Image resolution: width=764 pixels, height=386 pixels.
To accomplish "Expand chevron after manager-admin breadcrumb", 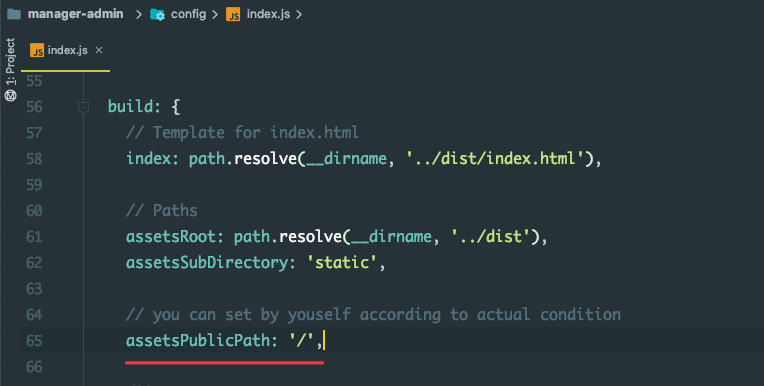I will [x=138, y=15].
